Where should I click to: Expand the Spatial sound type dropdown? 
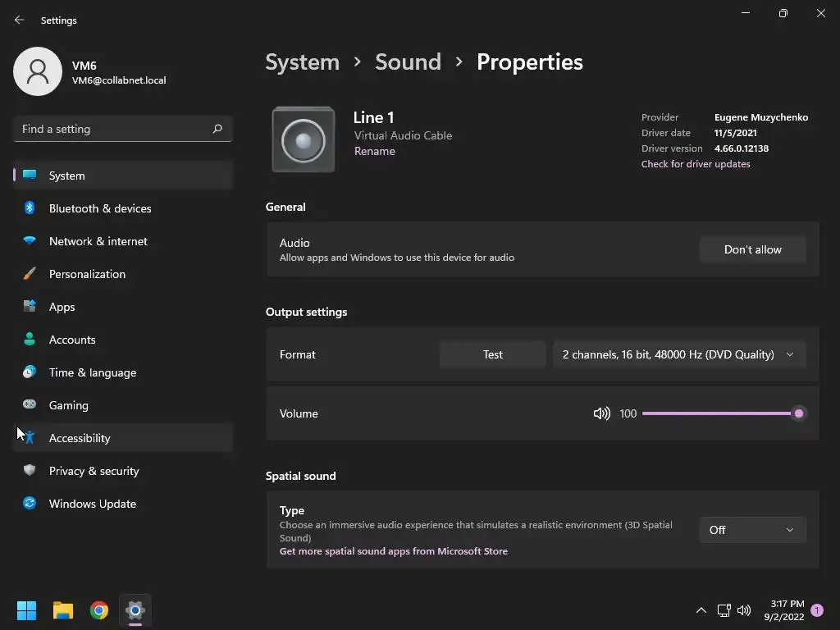pyautogui.click(x=752, y=530)
